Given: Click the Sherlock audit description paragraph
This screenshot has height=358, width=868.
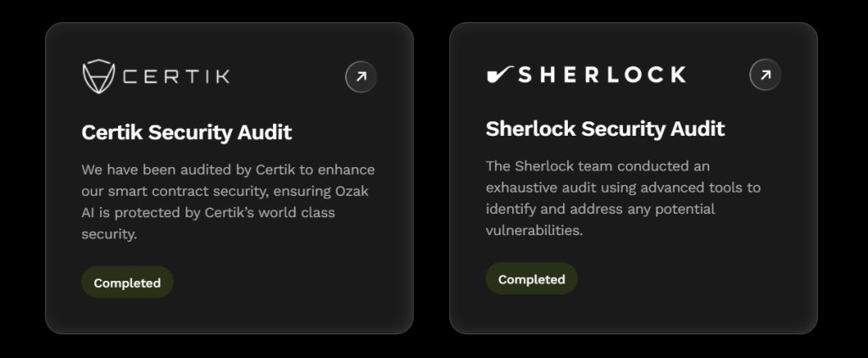Looking at the screenshot, I should pyautogui.click(x=623, y=197).
